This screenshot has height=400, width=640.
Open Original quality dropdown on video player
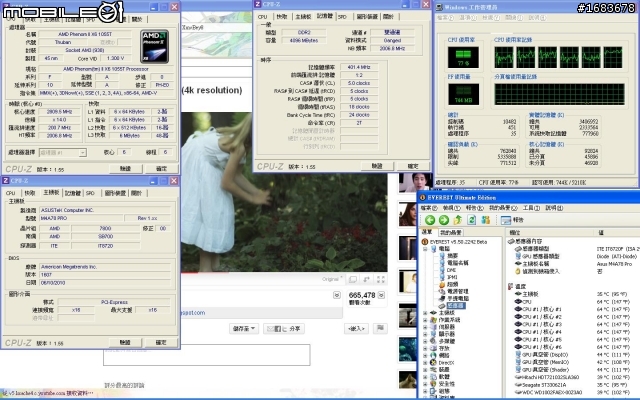pos(333,279)
